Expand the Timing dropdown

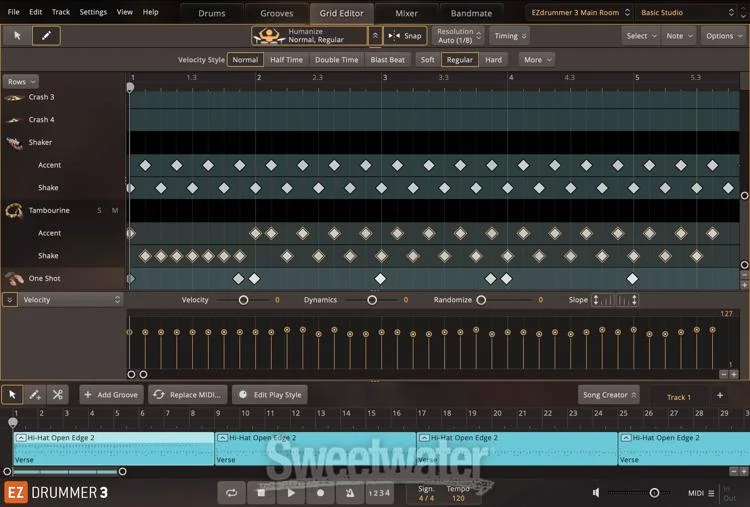click(x=510, y=35)
